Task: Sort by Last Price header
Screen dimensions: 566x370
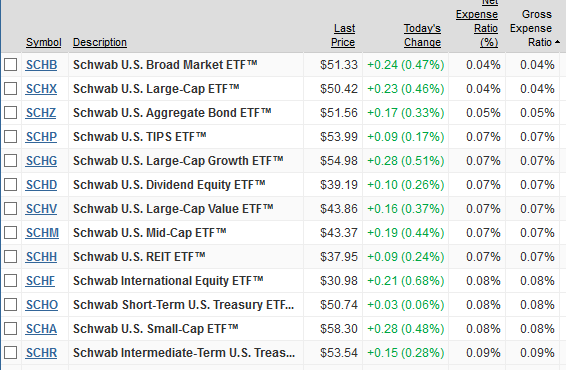Action: (343, 35)
